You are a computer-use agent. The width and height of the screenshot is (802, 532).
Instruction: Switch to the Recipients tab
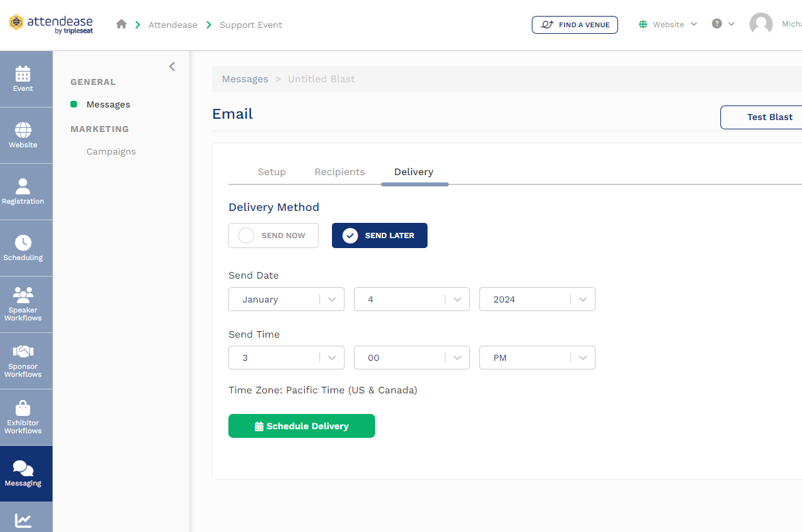[x=339, y=172]
